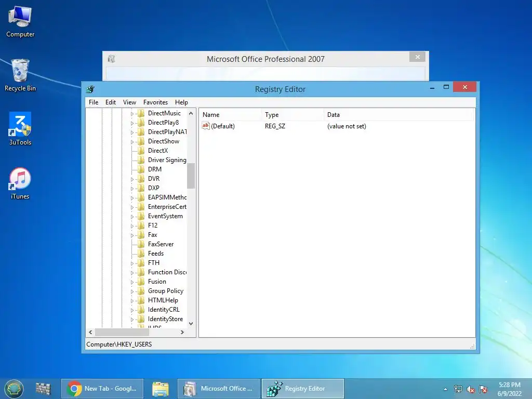
Task: Expand the Fax key
Action: pyautogui.click(x=132, y=235)
